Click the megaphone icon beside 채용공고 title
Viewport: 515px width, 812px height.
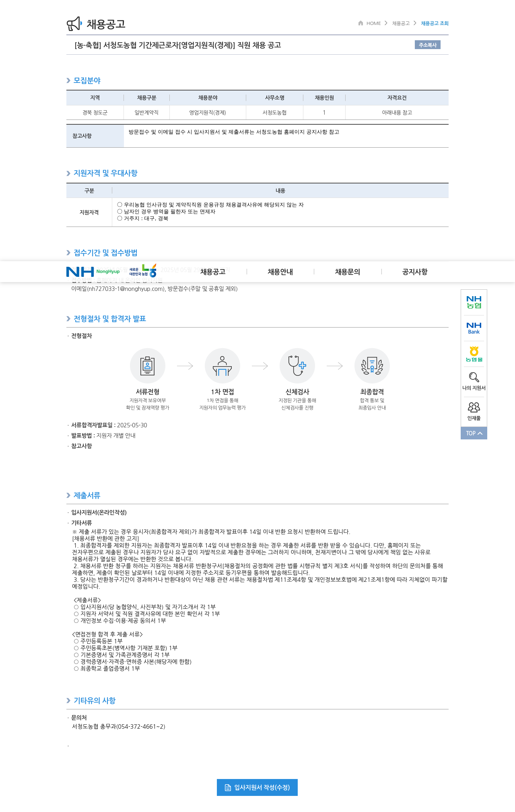coord(74,24)
